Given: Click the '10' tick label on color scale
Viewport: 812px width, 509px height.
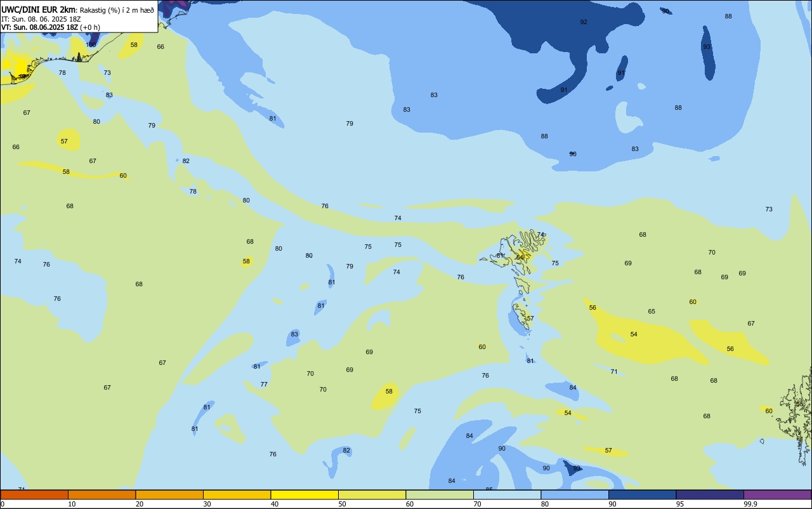Looking at the screenshot, I should (72, 504).
